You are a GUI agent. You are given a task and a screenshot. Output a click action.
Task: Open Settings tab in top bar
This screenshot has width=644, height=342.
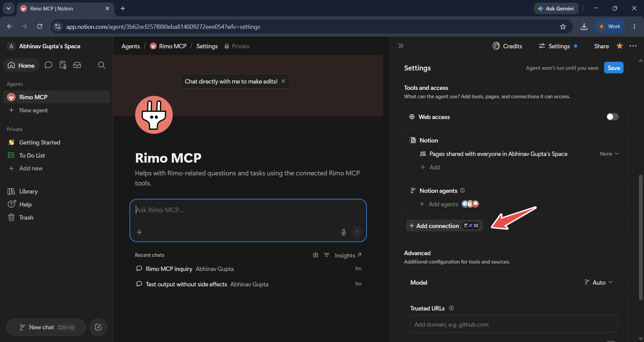(557, 46)
